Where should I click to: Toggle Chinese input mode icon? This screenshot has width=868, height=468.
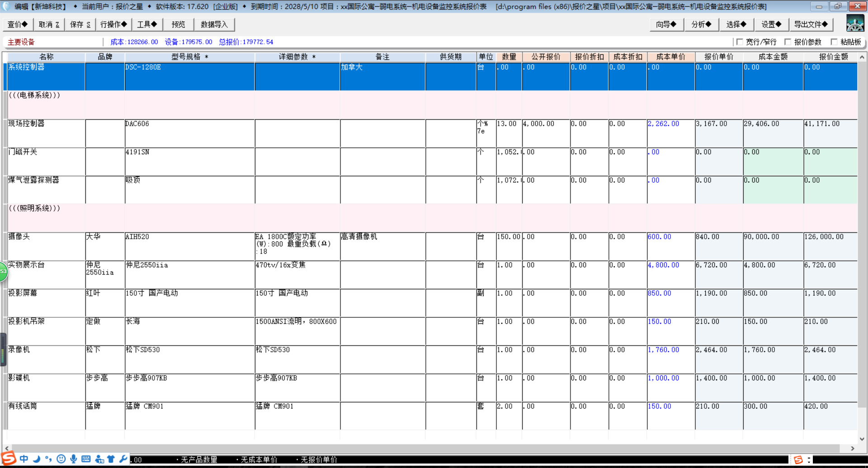[24, 459]
